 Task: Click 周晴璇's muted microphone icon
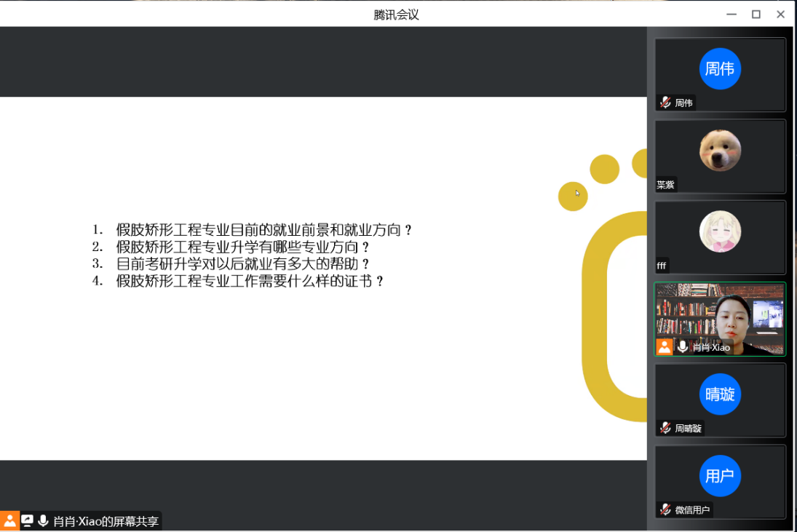coord(665,428)
